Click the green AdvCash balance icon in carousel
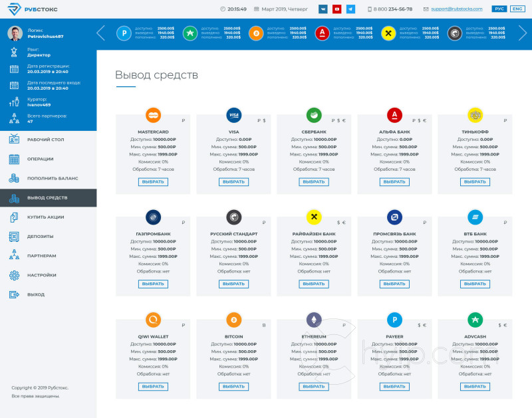Image resolution: width=532 pixels, height=418 pixels. click(x=190, y=33)
